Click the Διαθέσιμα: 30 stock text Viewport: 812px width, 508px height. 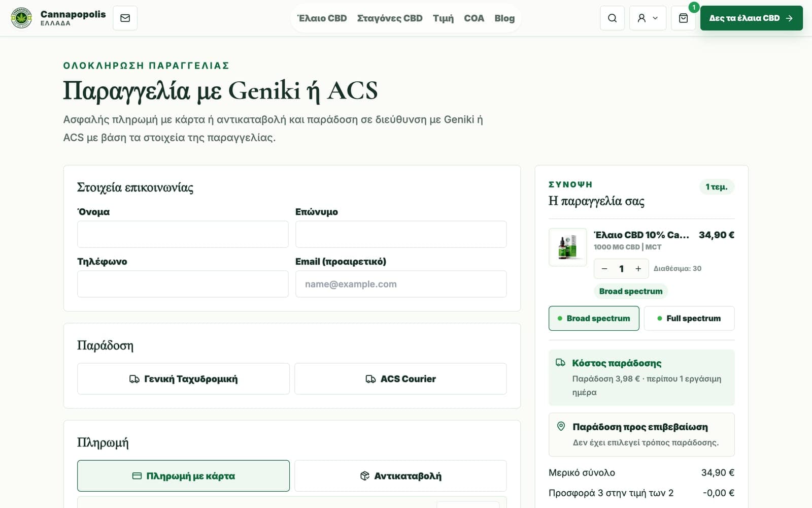click(678, 269)
